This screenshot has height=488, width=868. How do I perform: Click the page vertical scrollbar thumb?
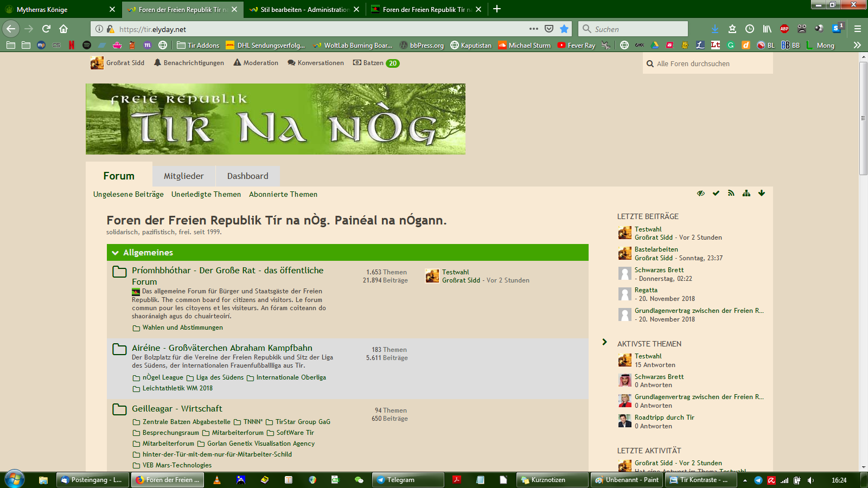[863, 118]
